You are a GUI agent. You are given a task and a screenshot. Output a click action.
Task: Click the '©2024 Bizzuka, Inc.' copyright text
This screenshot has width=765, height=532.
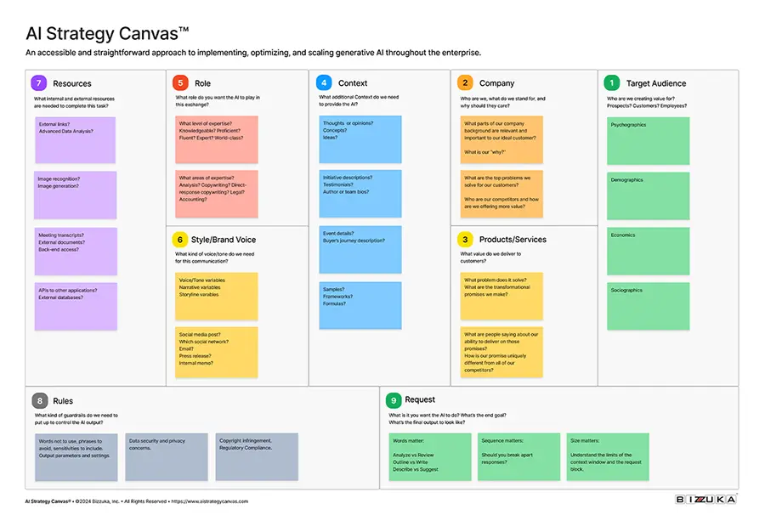(x=97, y=501)
